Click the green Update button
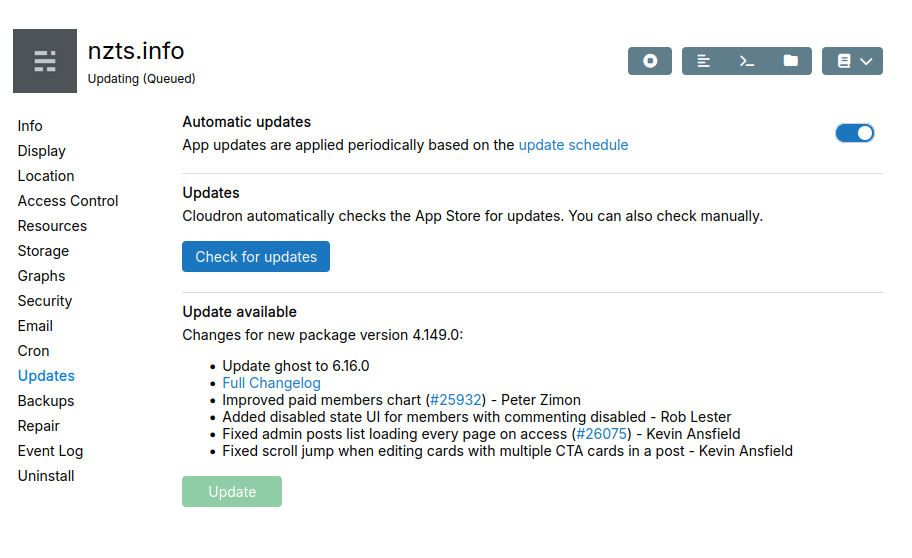This screenshot has width=912, height=558. click(x=232, y=492)
